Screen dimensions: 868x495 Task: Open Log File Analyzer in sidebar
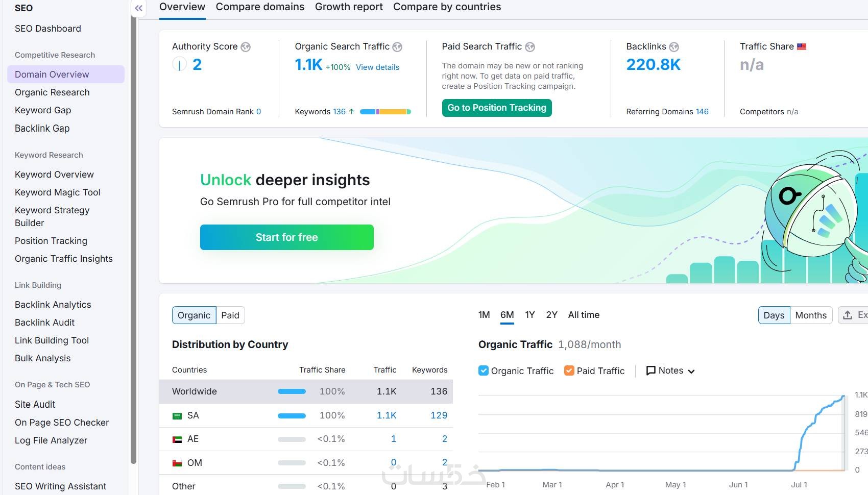[51, 440]
